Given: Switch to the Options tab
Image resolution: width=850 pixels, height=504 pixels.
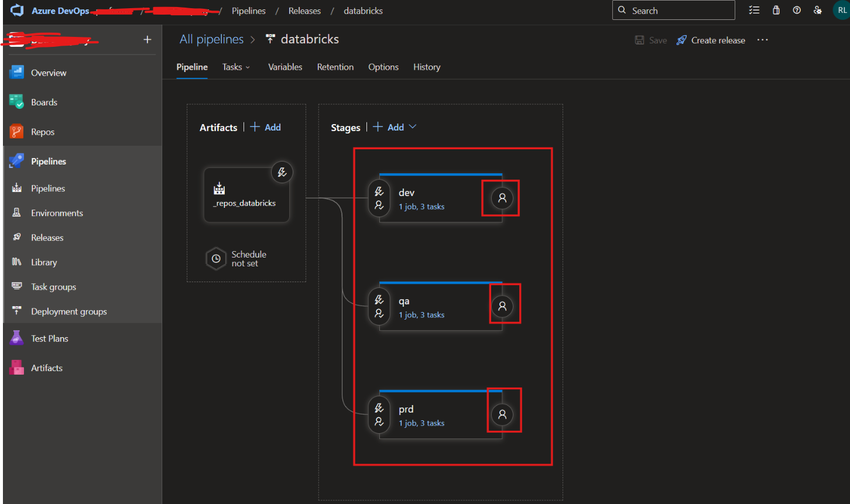Looking at the screenshot, I should (x=383, y=67).
